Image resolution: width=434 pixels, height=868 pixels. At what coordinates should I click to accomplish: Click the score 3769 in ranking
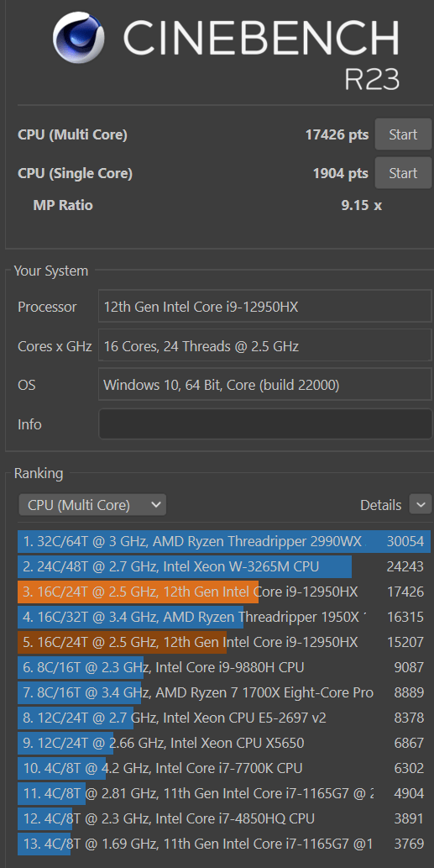[409, 844]
